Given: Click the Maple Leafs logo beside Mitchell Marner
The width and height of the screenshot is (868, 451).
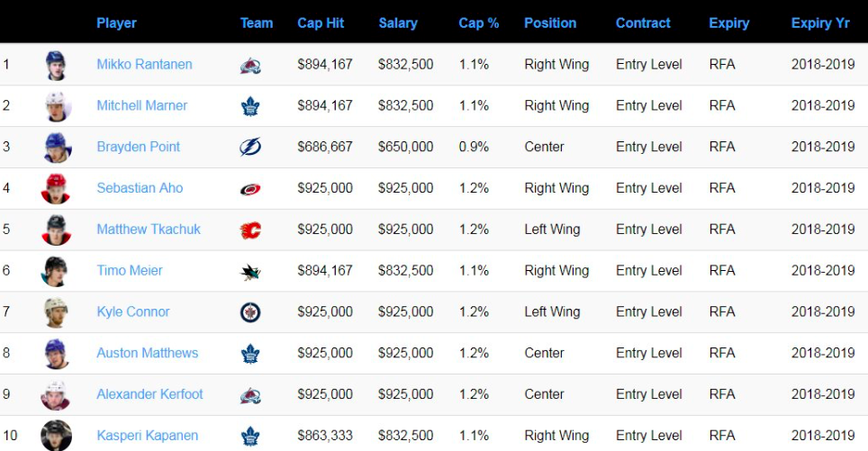Looking at the screenshot, I should [x=250, y=106].
